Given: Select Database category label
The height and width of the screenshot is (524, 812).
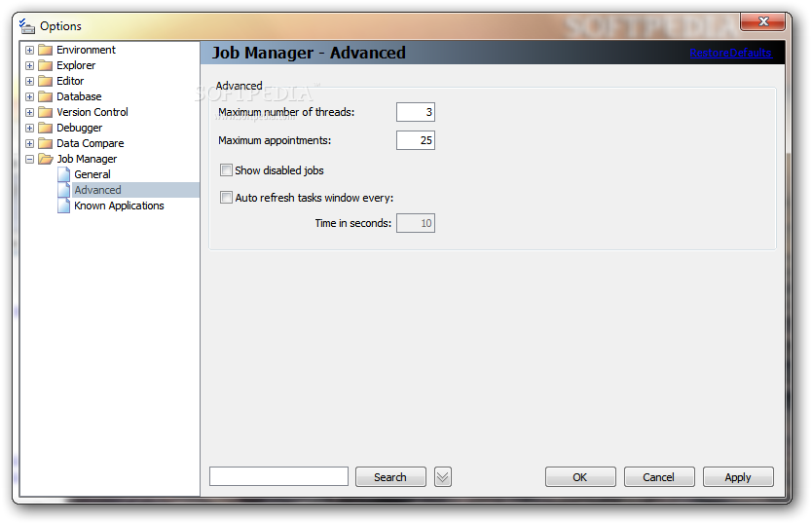Looking at the screenshot, I should [x=79, y=97].
